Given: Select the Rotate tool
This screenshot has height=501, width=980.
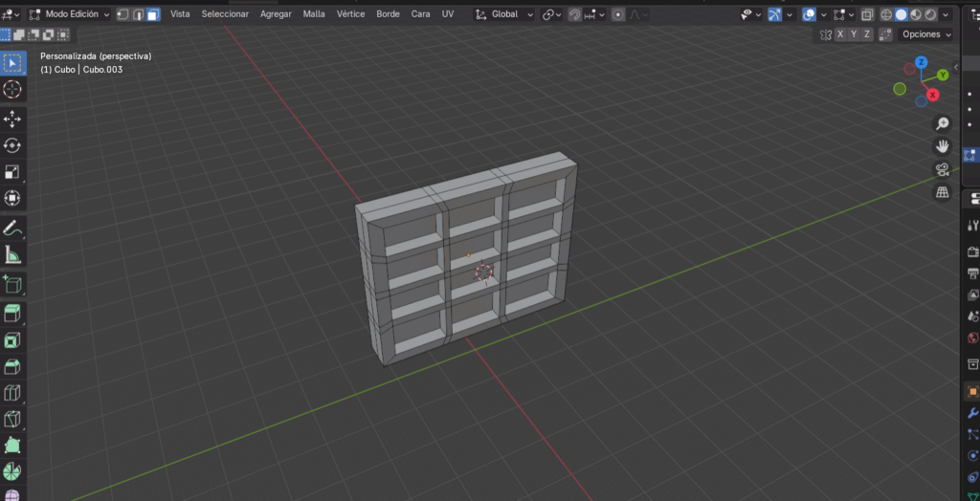Looking at the screenshot, I should pos(12,145).
